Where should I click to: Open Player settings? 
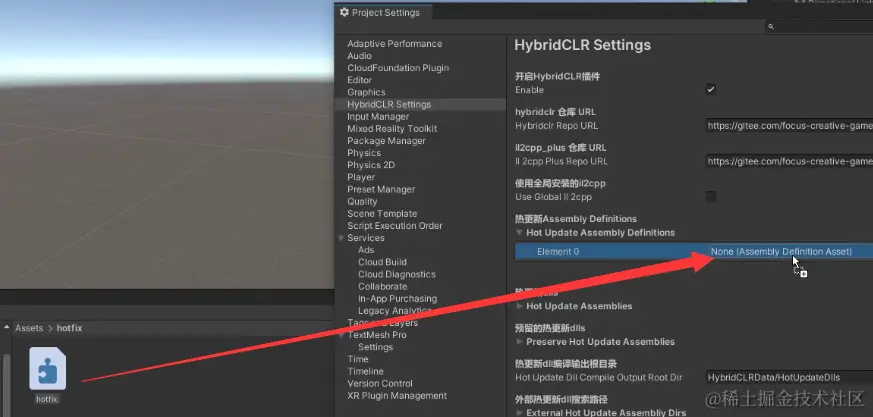click(361, 177)
